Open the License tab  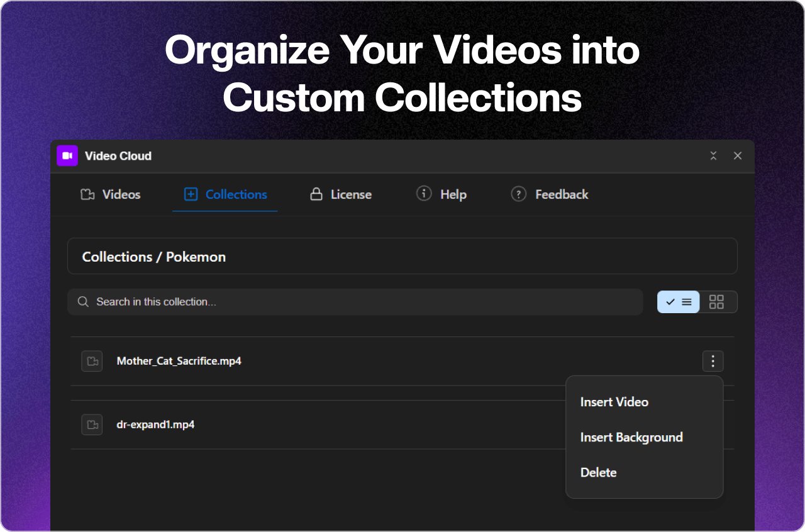(x=340, y=194)
